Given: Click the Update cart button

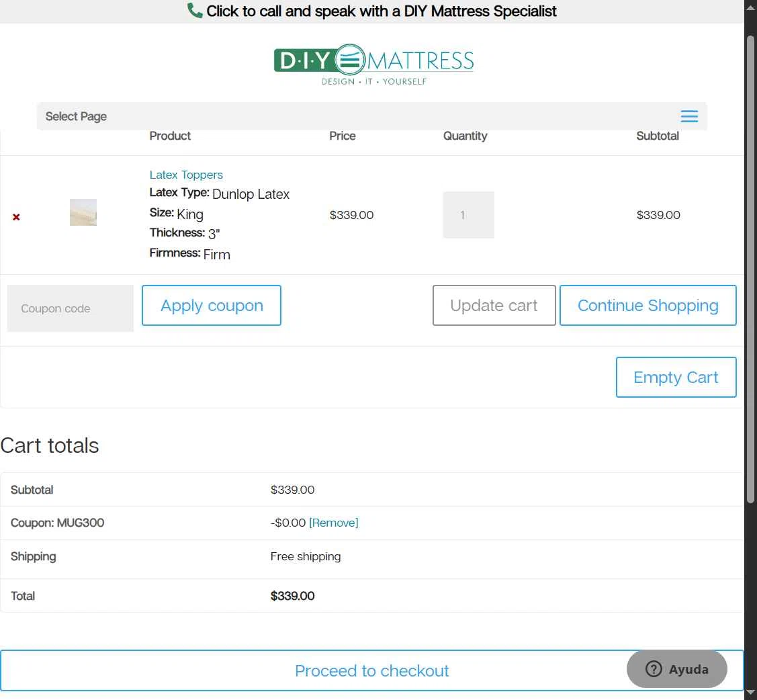Looking at the screenshot, I should (x=494, y=305).
